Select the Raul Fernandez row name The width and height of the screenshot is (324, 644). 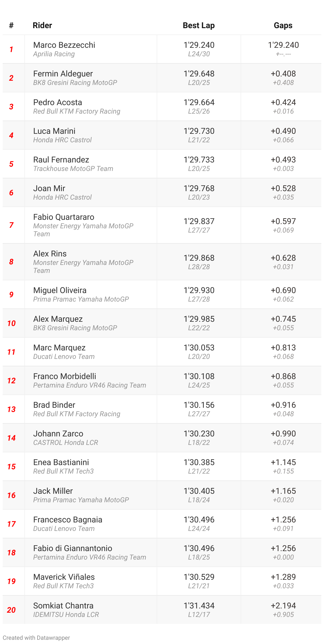[61, 160]
